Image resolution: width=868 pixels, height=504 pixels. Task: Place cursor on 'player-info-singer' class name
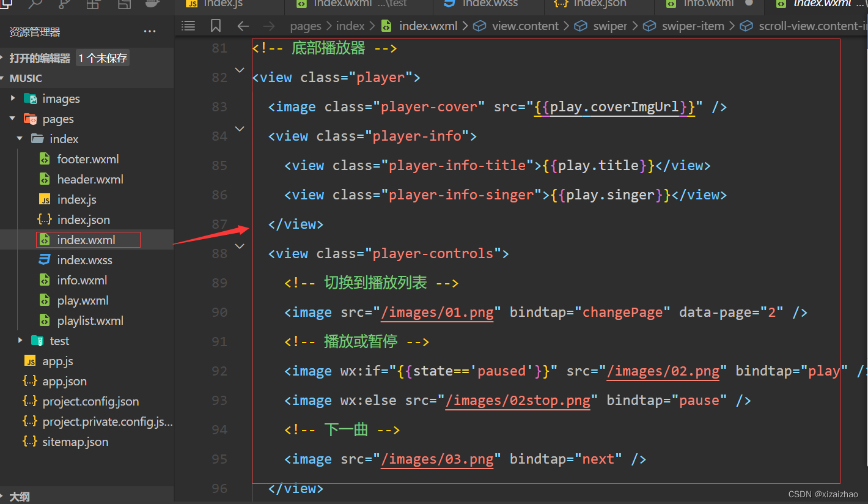[462, 195]
